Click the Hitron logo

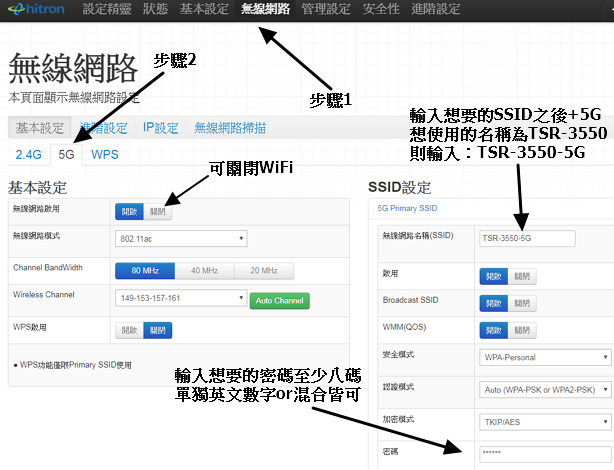(x=36, y=9)
